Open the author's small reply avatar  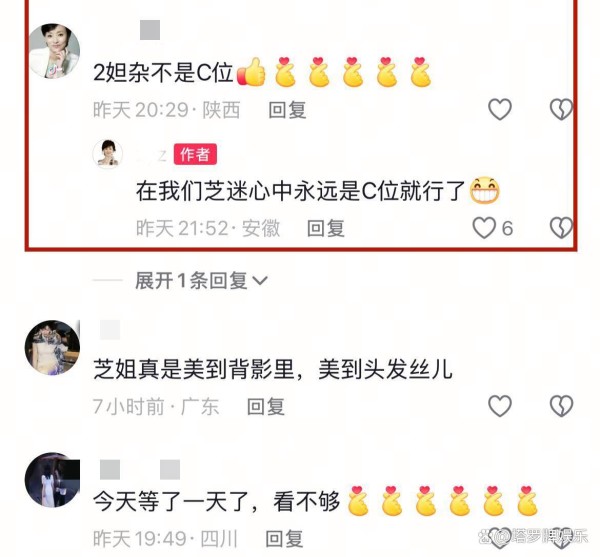tap(108, 154)
